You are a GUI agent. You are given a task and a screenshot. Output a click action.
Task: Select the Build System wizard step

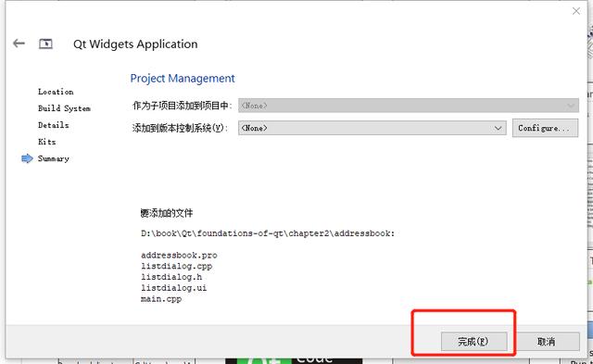64,108
